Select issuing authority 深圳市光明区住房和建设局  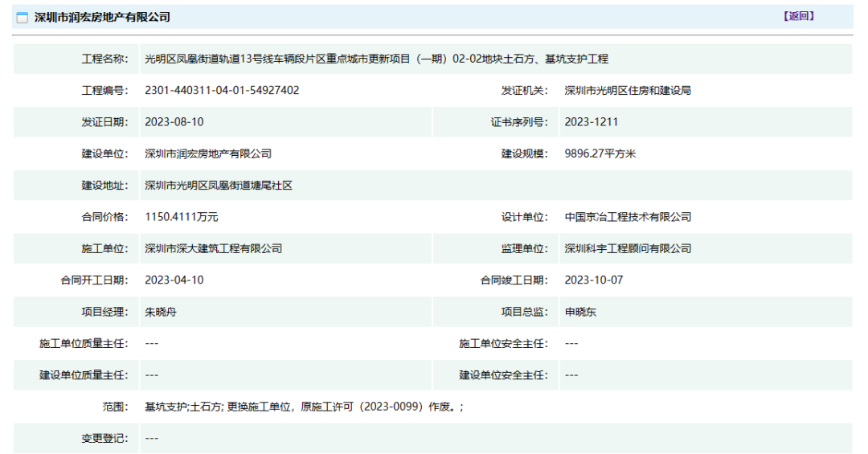pos(628,90)
